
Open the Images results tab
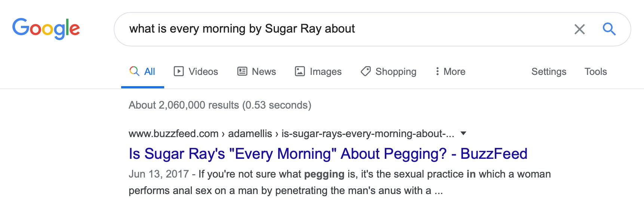(318, 72)
